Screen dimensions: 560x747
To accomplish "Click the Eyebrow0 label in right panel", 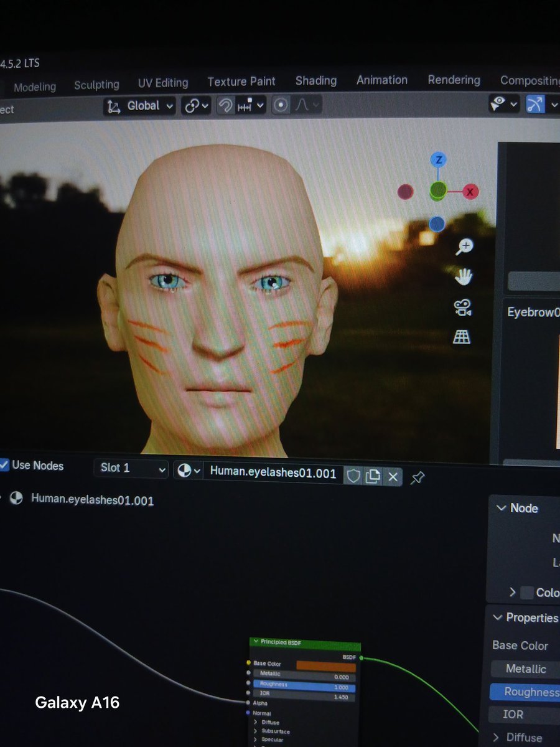I will pyautogui.click(x=533, y=312).
